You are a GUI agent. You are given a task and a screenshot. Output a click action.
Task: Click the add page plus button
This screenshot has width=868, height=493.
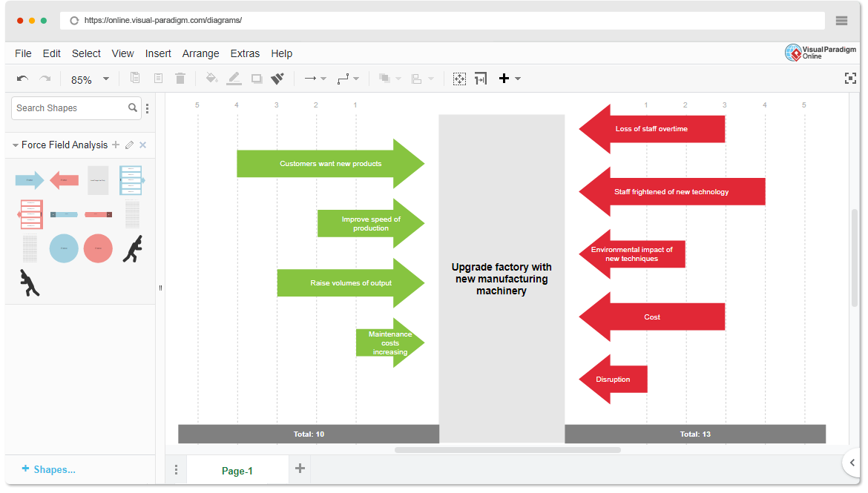click(x=300, y=468)
